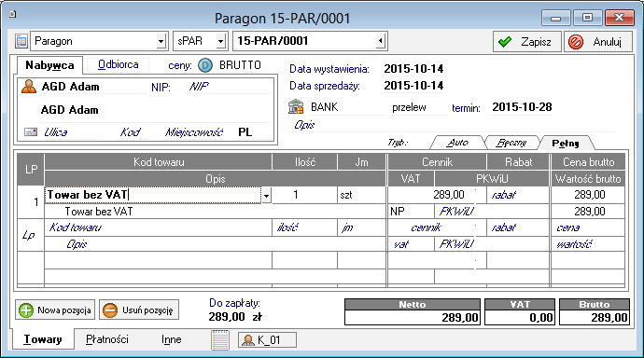Click the Opis field below BANK
Image resolution: width=644 pixels, height=358 pixels.
(x=452, y=125)
